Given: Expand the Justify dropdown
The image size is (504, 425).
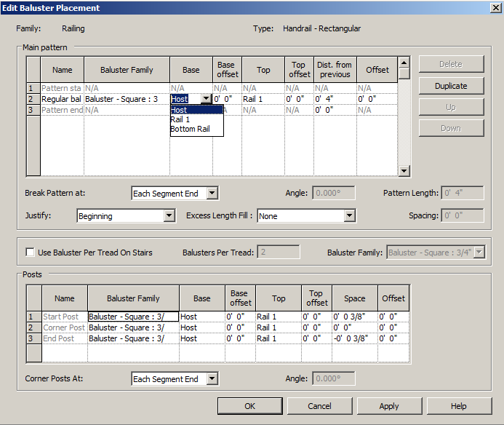Looking at the screenshot, I should (x=169, y=216).
